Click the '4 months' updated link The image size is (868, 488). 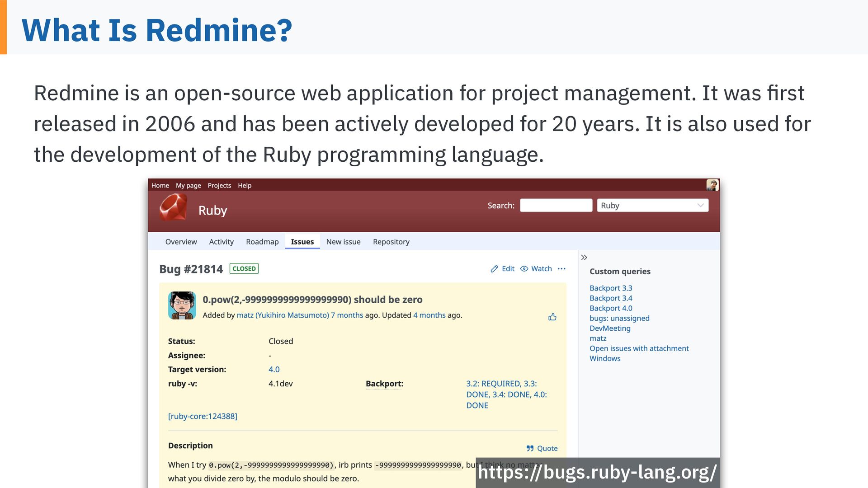429,315
